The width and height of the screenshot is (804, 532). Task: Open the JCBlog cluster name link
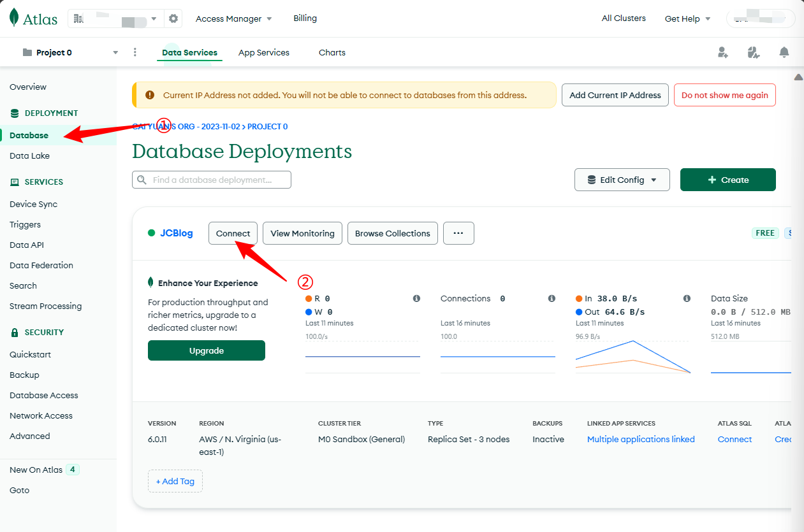coord(177,233)
